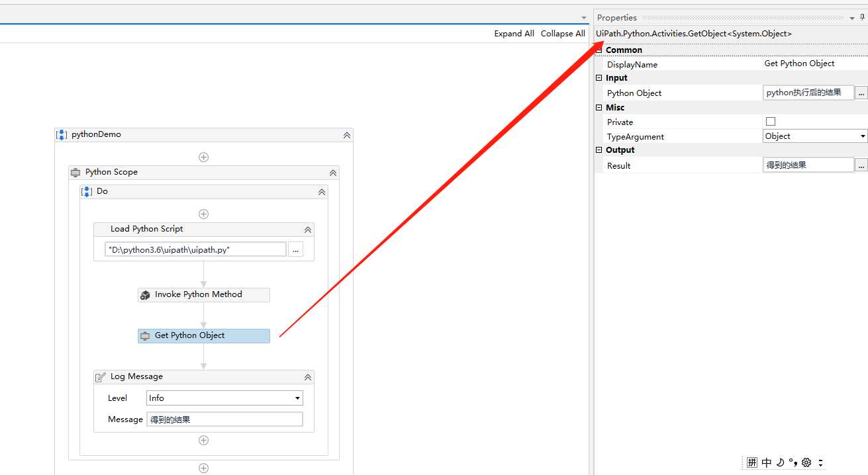This screenshot has width=868, height=475.
Task: Click the Get Python Object icon
Action: coord(145,336)
